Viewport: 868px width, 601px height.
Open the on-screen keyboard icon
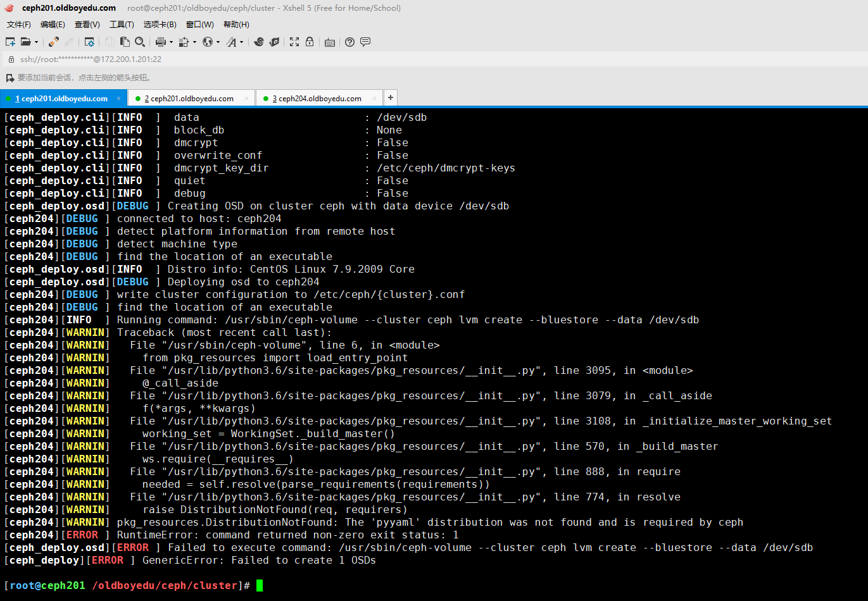330,42
